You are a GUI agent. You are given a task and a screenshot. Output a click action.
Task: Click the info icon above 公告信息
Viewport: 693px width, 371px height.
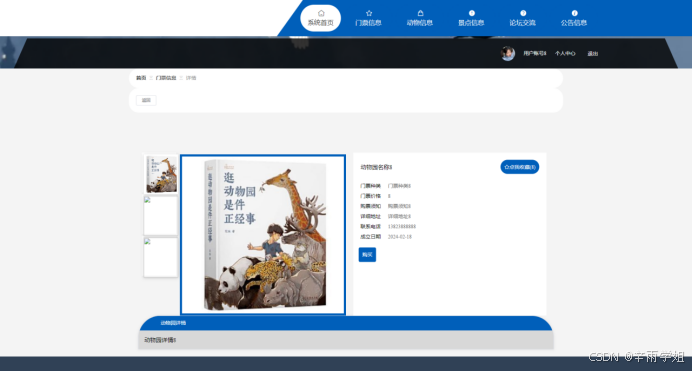pos(574,13)
